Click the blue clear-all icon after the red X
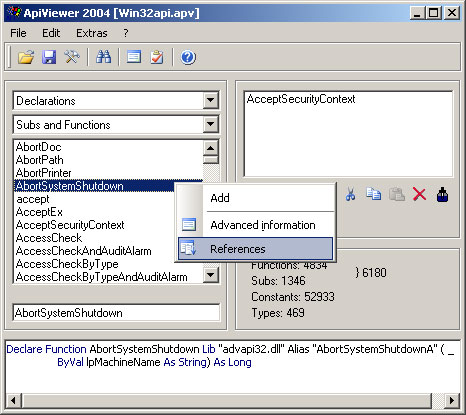This screenshot has height=415, width=466. (x=442, y=195)
